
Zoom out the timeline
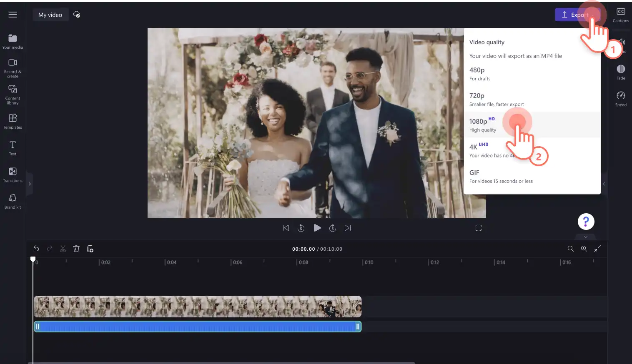click(x=571, y=249)
